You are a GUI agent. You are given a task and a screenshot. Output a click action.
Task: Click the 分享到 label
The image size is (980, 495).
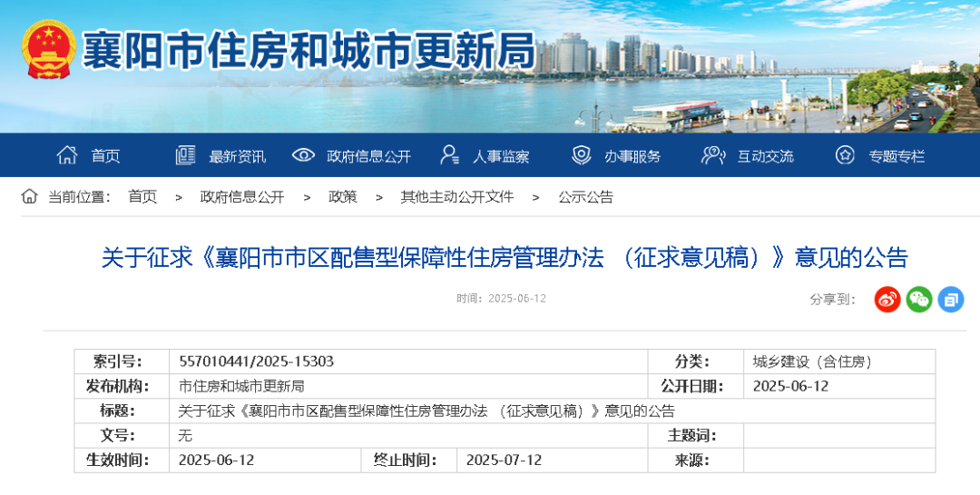click(832, 299)
